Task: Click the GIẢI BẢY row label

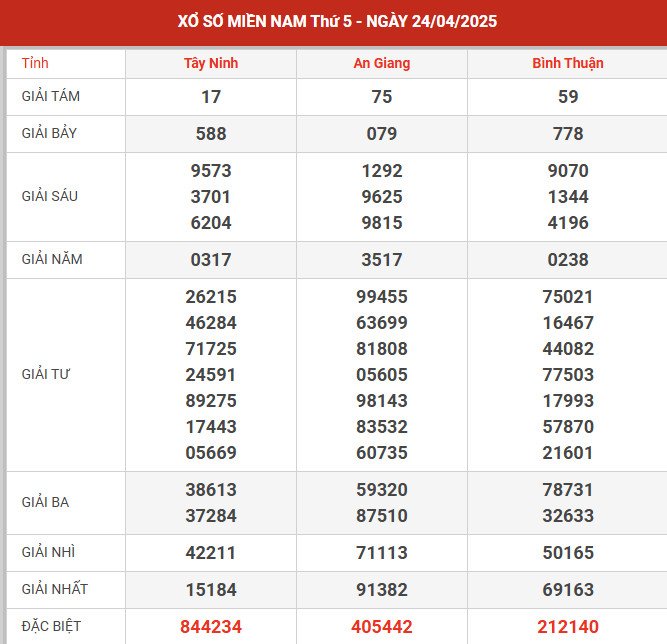Action: click(49, 133)
